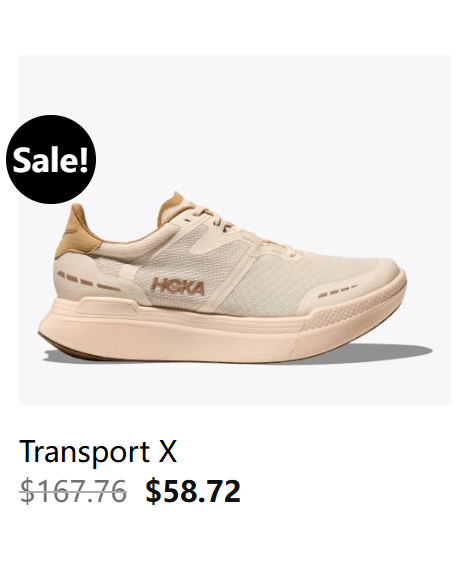
Task: Click the dollar sign of the bold sale price
Action: pos(153,491)
